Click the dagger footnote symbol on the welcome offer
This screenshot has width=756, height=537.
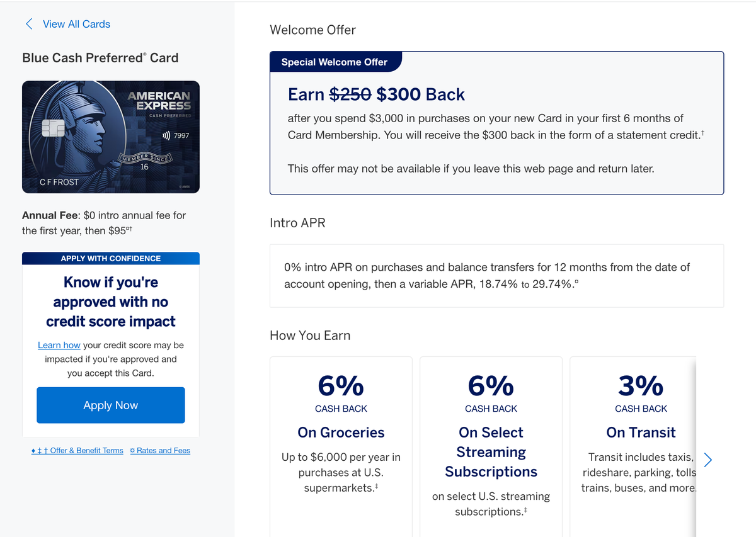[x=703, y=133]
